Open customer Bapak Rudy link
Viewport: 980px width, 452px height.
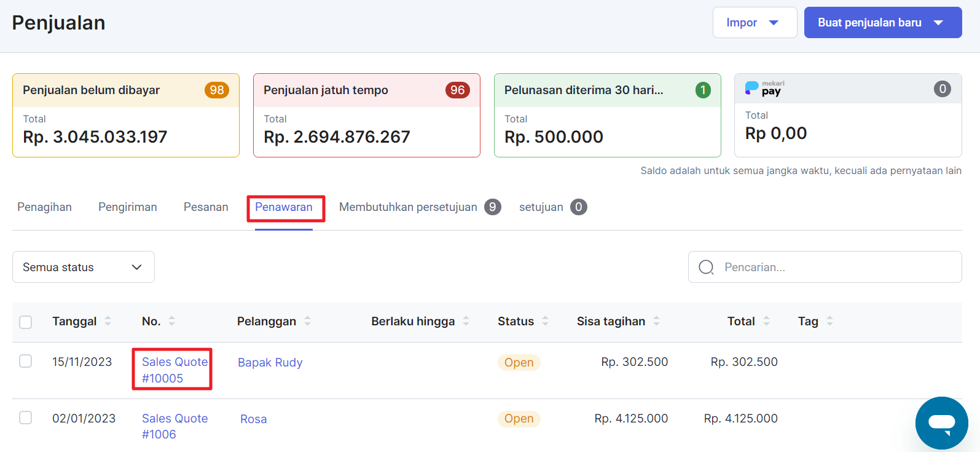tap(270, 362)
